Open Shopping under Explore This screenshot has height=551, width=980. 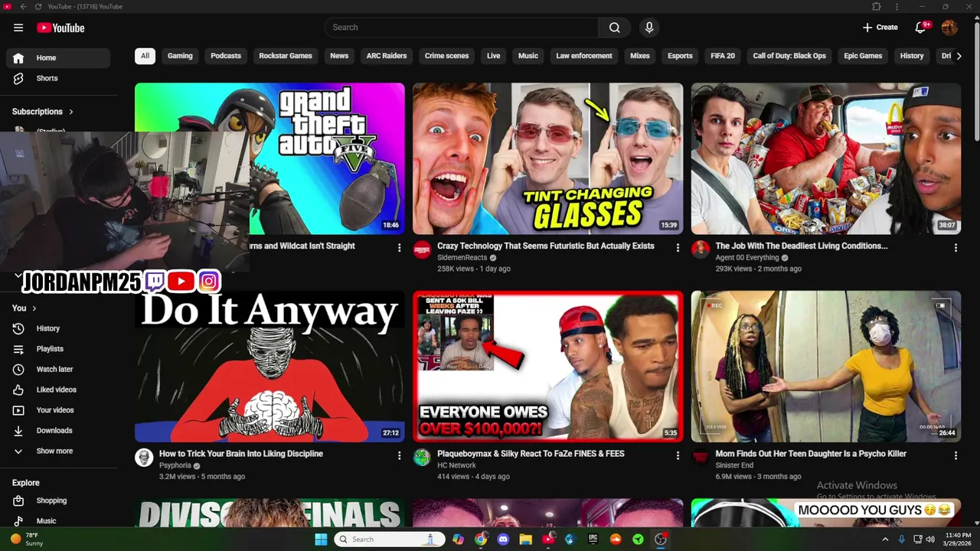tap(58, 500)
